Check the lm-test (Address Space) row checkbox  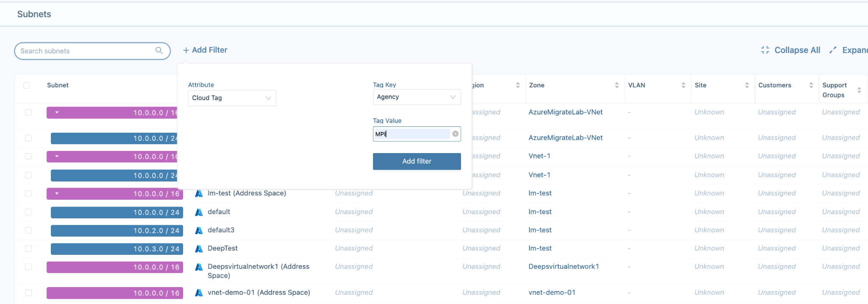(28, 193)
